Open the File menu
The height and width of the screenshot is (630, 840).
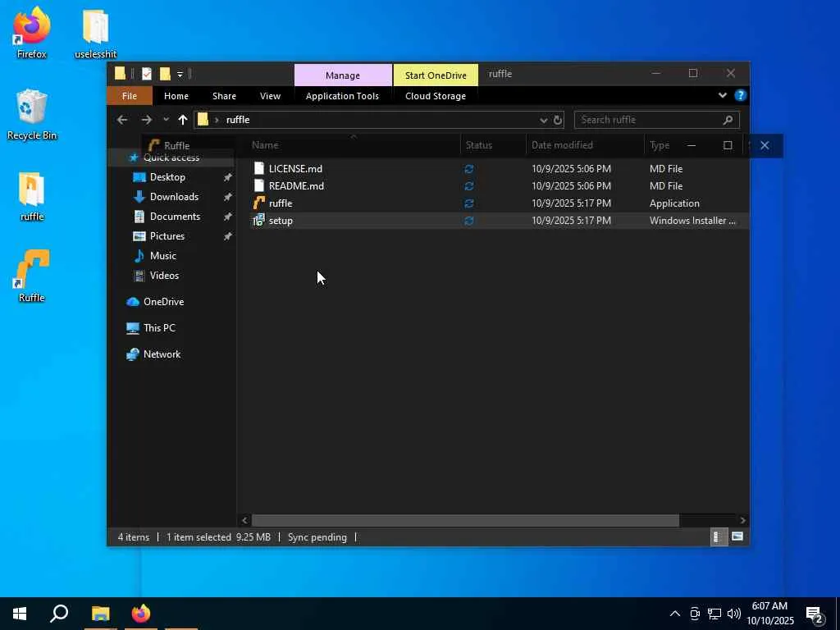(x=130, y=96)
